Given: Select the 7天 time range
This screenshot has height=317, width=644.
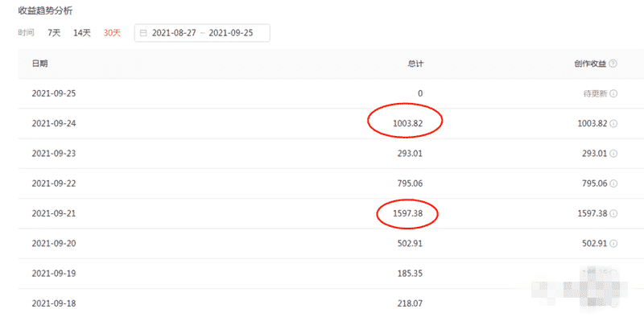Looking at the screenshot, I should (x=54, y=33).
